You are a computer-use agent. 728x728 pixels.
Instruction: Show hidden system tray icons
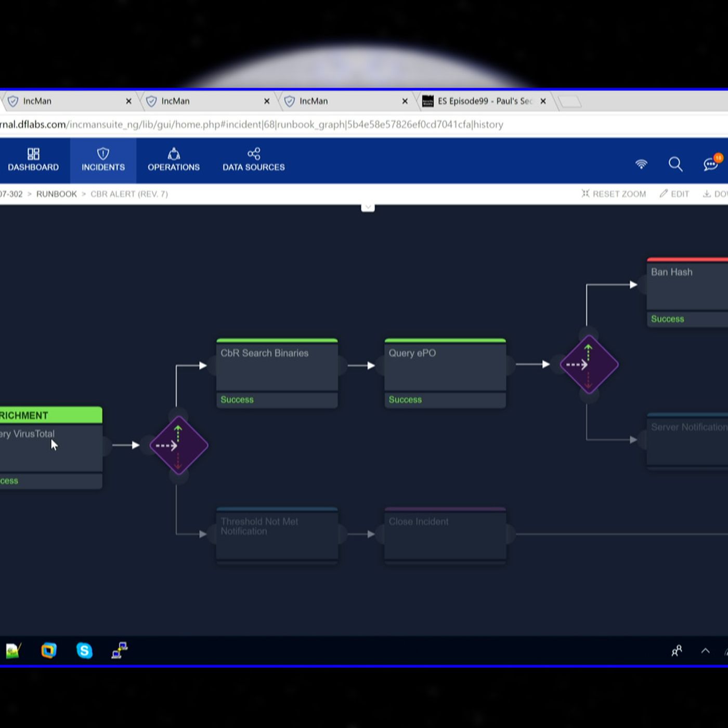(x=705, y=651)
